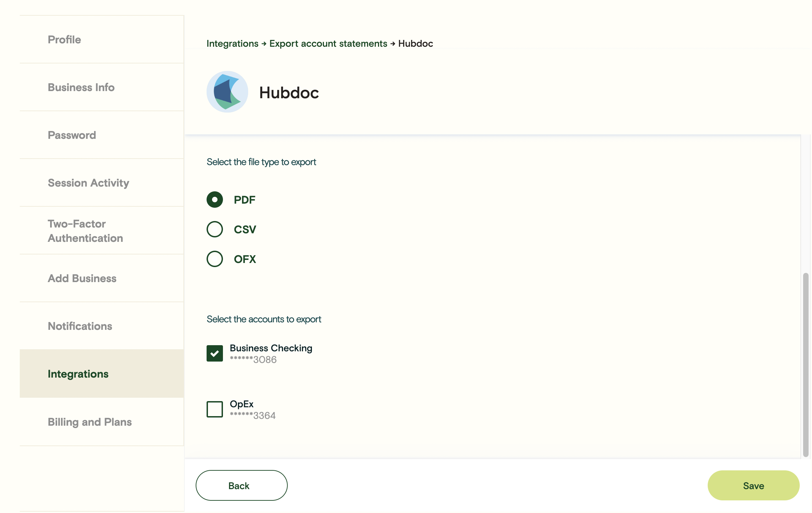Select Add Business from the sidebar
This screenshot has width=812, height=513.
pos(82,278)
